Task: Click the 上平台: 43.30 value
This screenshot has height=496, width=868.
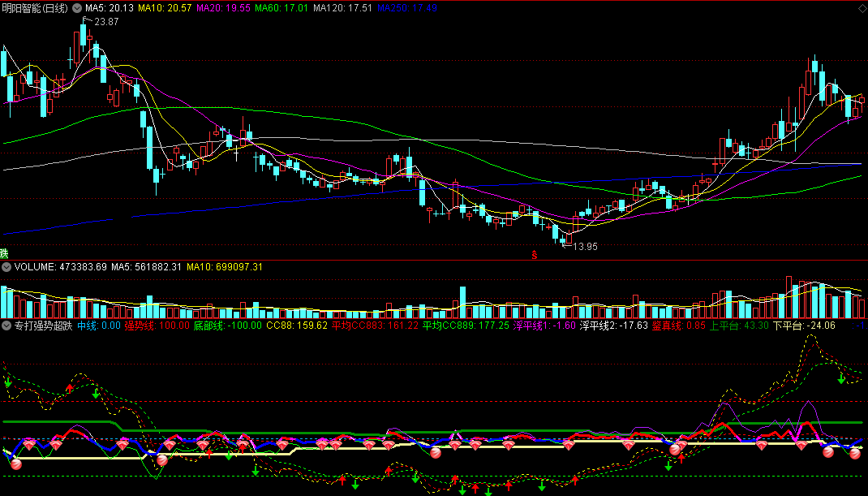Action: coord(739,326)
